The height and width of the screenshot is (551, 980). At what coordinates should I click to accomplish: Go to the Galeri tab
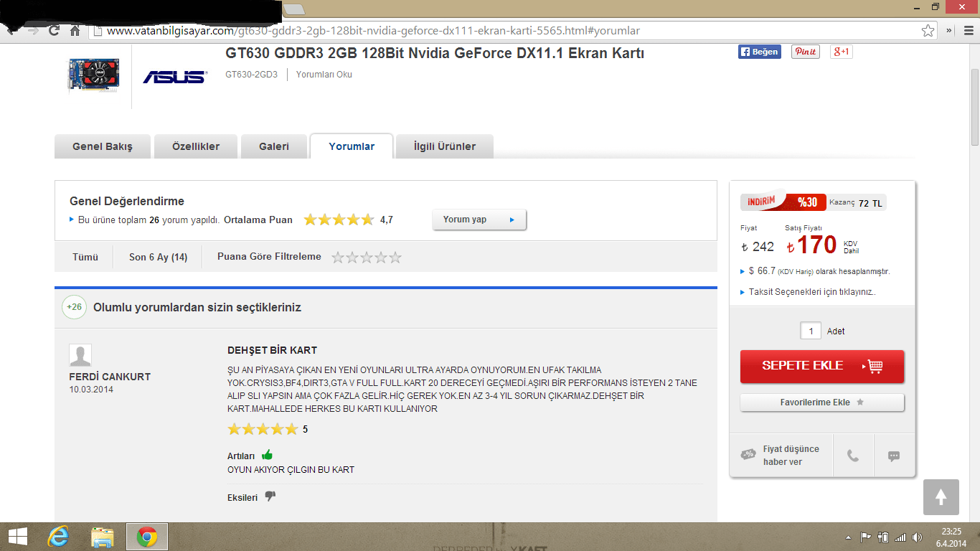tap(274, 146)
